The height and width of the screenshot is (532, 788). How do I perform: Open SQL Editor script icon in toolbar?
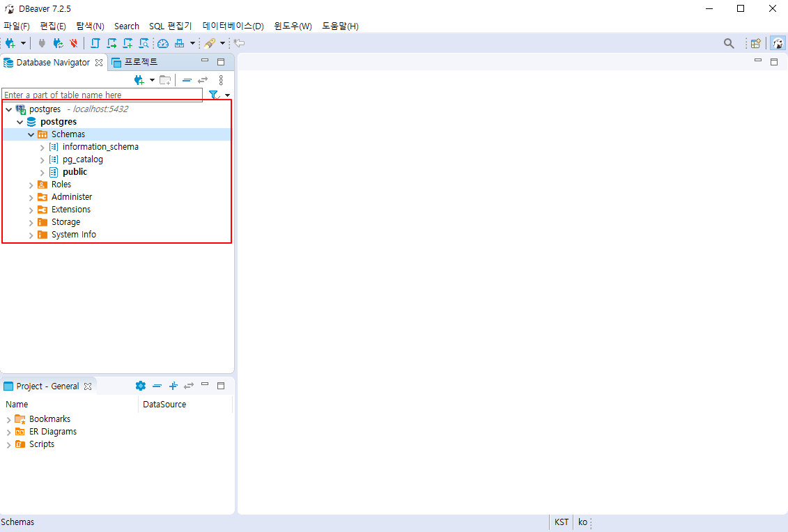95,43
